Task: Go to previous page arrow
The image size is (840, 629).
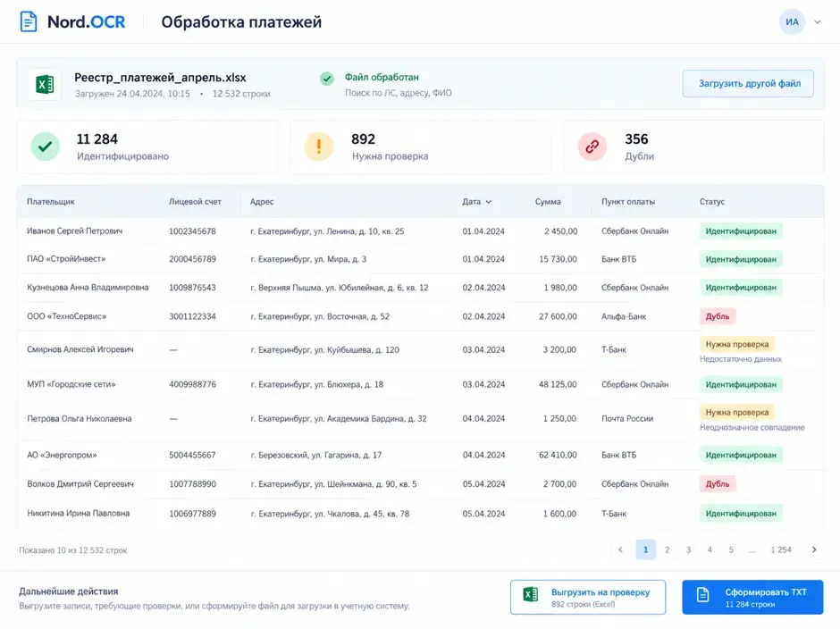Action: tap(620, 549)
